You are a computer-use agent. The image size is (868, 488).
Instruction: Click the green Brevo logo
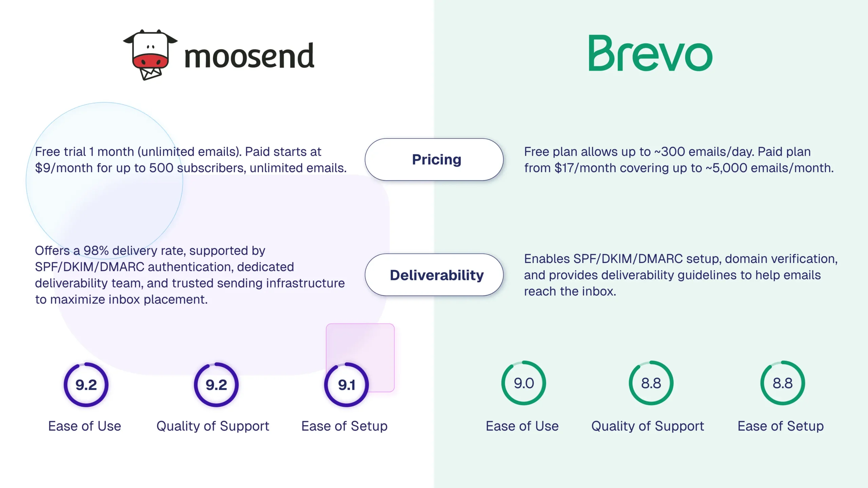[650, 53]
